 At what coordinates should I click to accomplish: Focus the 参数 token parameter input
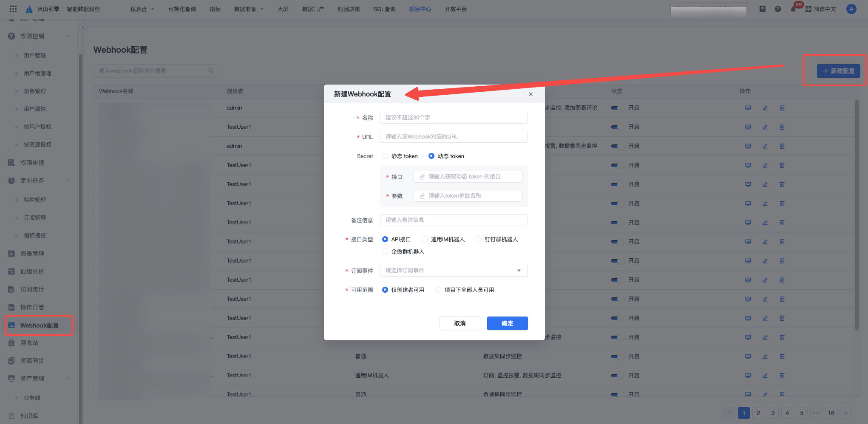(468, 196)
